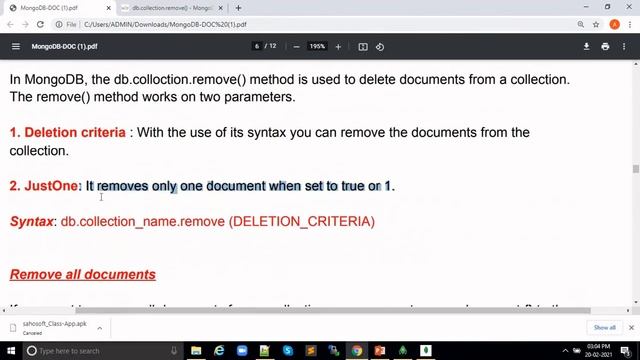Open PowerPoint from taskbar
Image resolution: width=640 pixels, height=360 pixels.
[x=380, y=351]
